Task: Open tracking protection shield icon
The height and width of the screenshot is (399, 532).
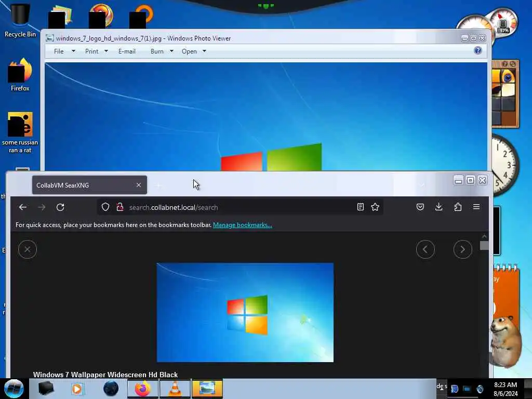Action: click(105, 207)
